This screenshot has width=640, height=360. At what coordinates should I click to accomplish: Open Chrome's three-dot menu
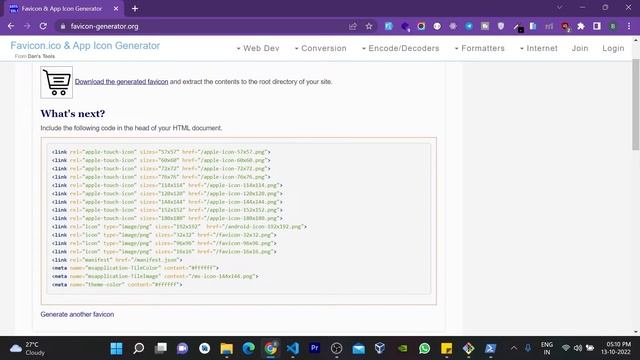[x=629, y=26]
